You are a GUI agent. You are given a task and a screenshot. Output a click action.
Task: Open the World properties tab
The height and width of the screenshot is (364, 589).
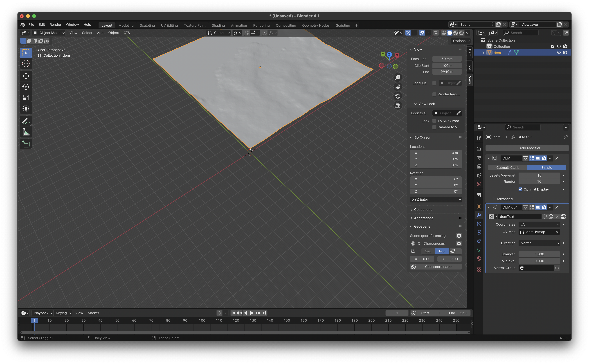(x=479, y=184)
